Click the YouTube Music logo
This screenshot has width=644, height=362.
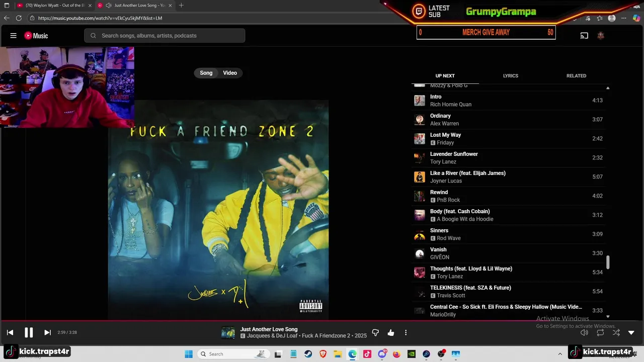click(x=36, y=36)
